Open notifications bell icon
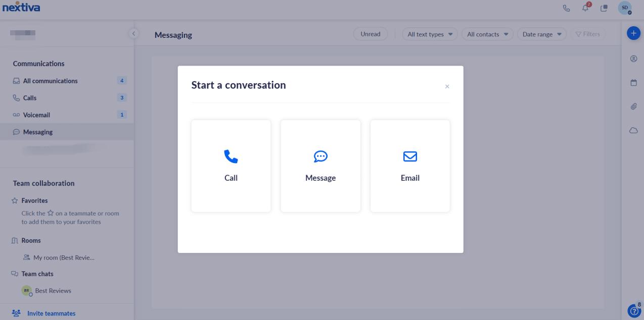This screenshot has width=644, height=320. (x=585, y=8)
